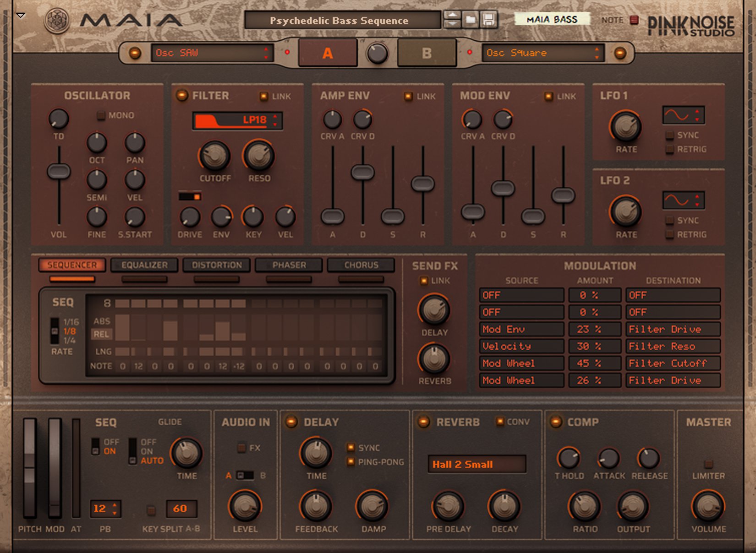Open the Hall 2 Small reverb selector
This screenshot has width=756, height=553.
point(477,464)
